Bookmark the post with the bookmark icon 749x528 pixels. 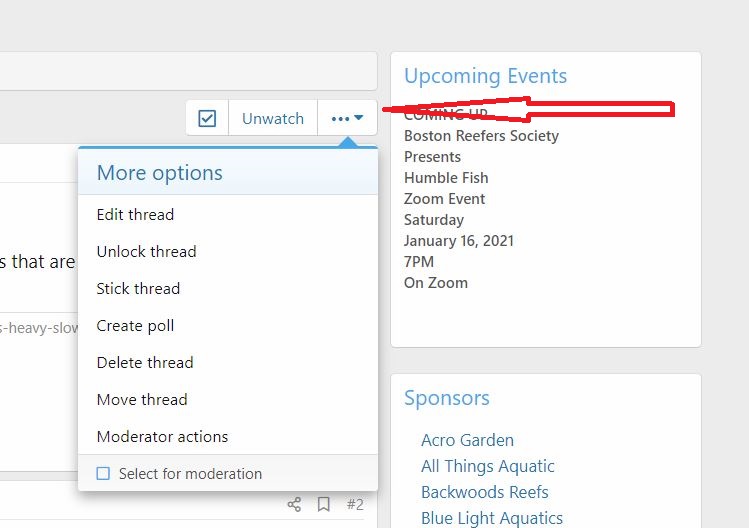tap(324, 504)
